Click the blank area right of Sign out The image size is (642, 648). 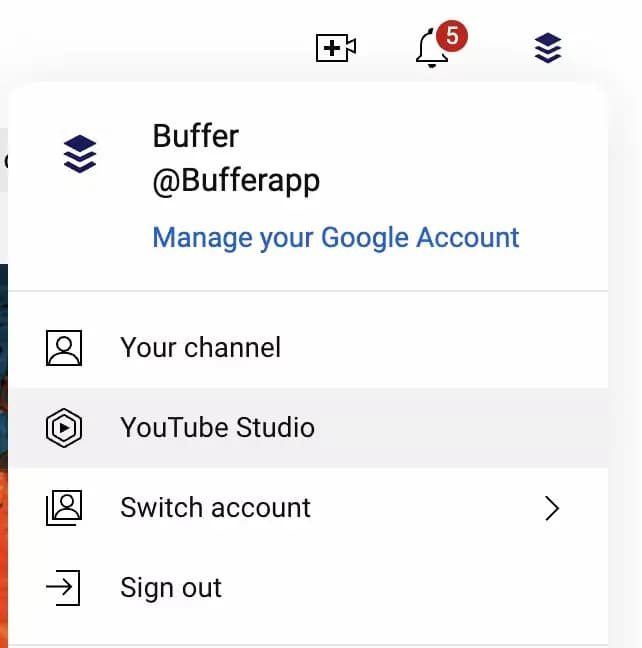(x=420, y=588)
